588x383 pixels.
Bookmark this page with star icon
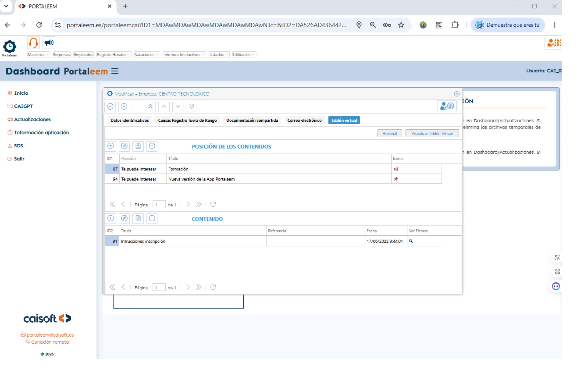click(401, 25)
